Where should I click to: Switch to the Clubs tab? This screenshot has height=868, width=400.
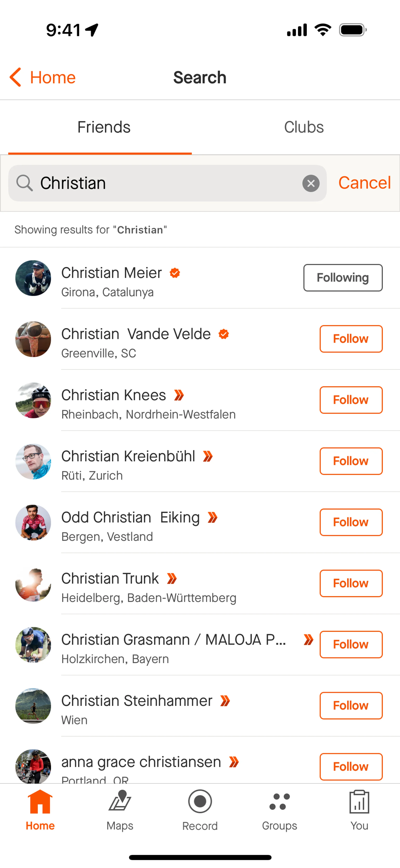tap(304, 127)
